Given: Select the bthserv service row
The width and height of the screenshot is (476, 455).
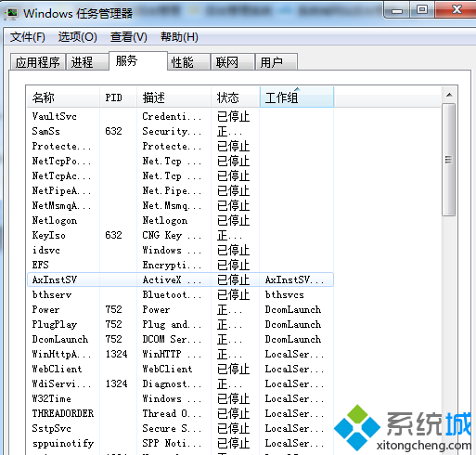Looking at the screenshot, I should 180,294.
